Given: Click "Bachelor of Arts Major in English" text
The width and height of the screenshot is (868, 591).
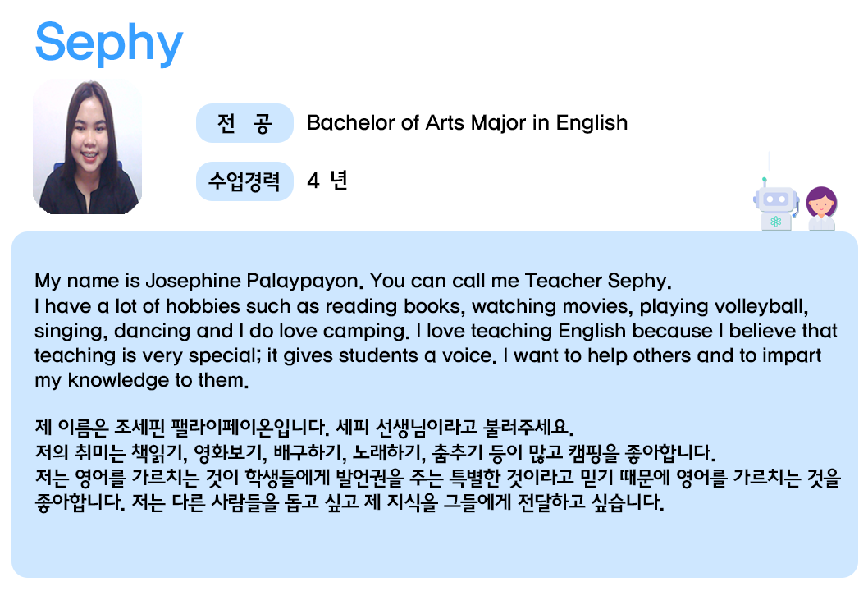Looking at the screenshot, I should pos(467,122).
